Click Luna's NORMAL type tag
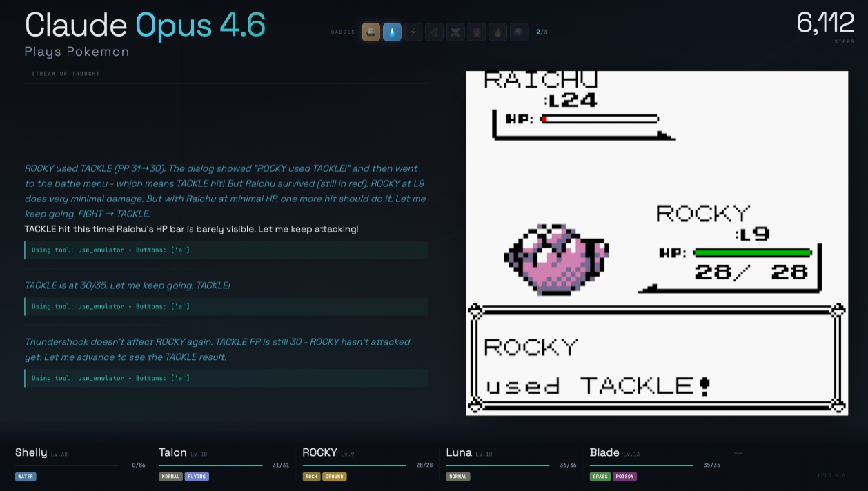 [x=458, y=477]
